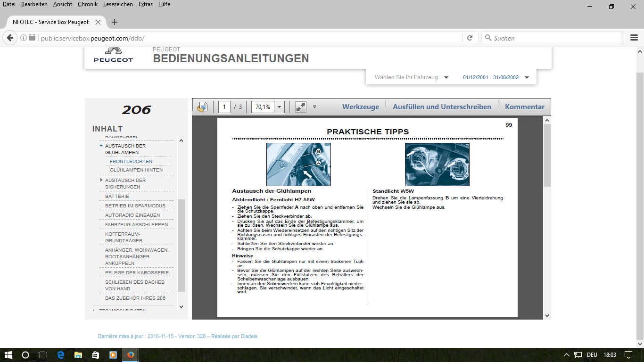
Task: Collapse 'Austausch der Glühlampen' section
Action: (101, 146)
